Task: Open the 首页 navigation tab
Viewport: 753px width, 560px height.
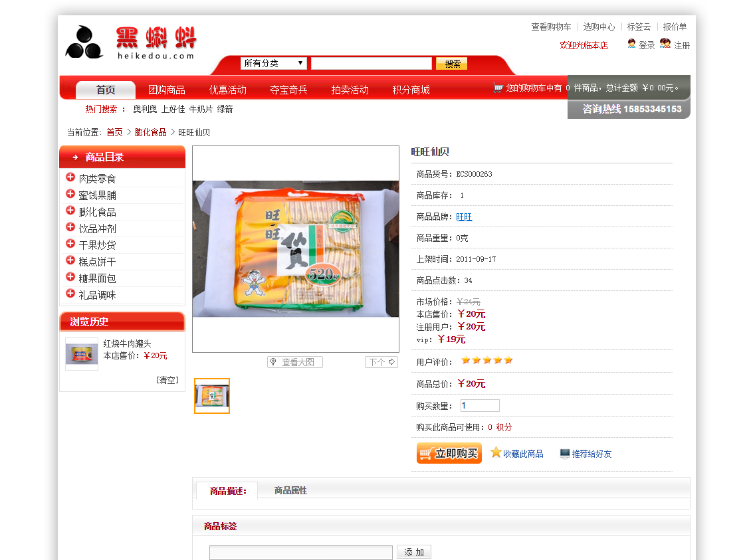Action: click(x=106, y=90)
